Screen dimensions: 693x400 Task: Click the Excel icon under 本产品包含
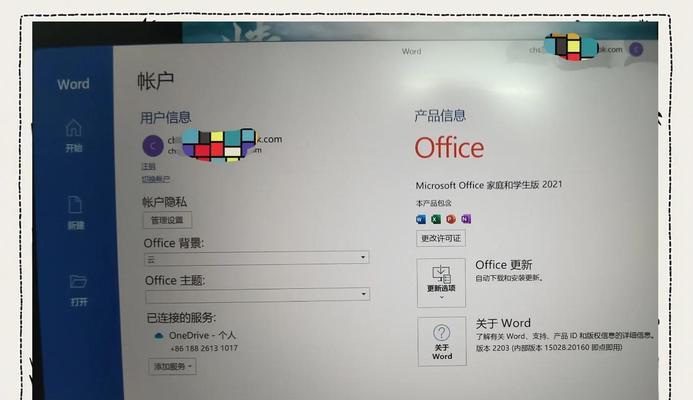coord(436,219)
